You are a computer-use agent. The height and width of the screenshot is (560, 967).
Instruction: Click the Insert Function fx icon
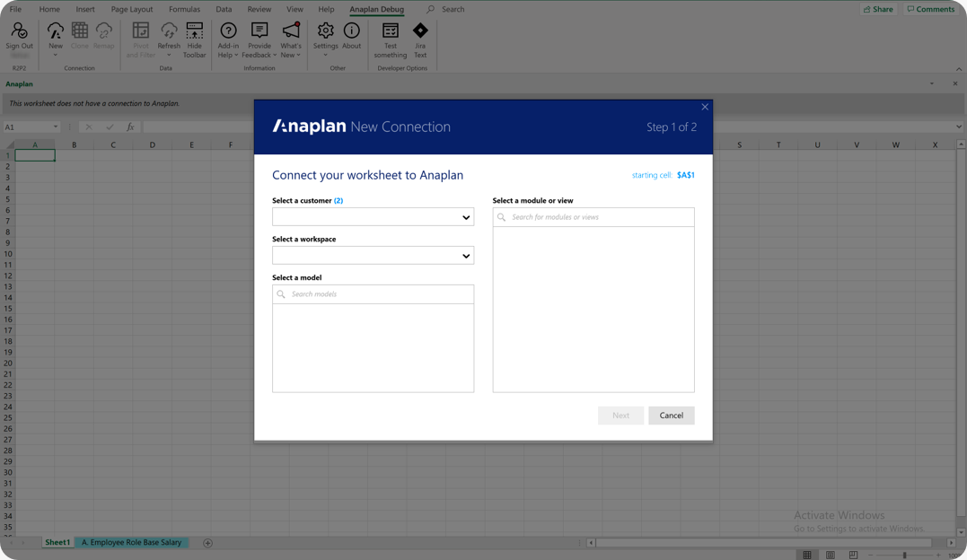[130, 127]
